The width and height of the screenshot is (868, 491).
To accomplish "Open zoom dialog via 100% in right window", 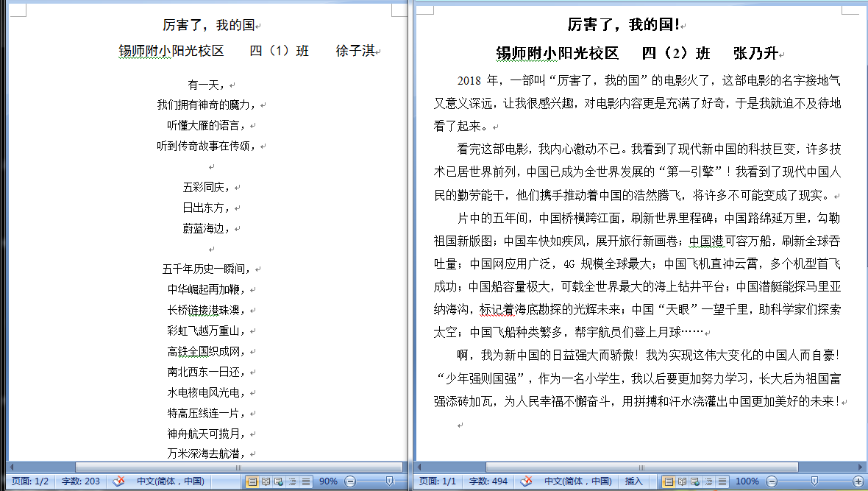I will [747, 481].
